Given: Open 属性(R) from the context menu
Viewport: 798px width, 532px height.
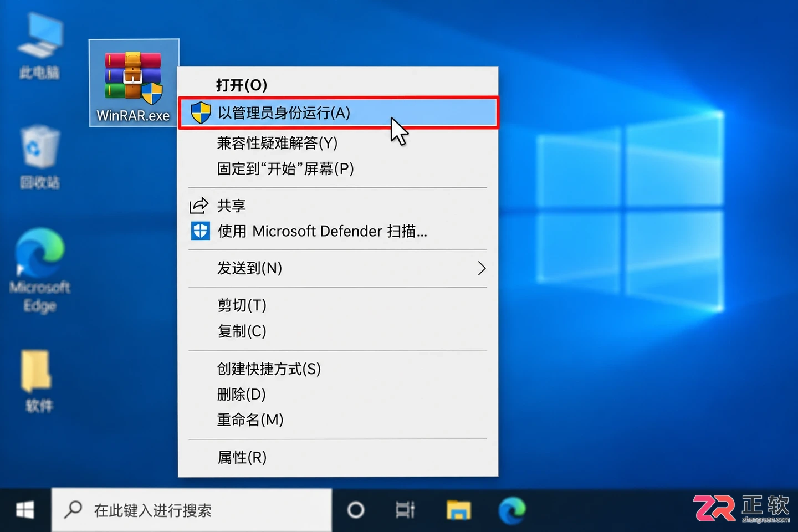Looking at the screenshot, I should (x=338, y=457).
